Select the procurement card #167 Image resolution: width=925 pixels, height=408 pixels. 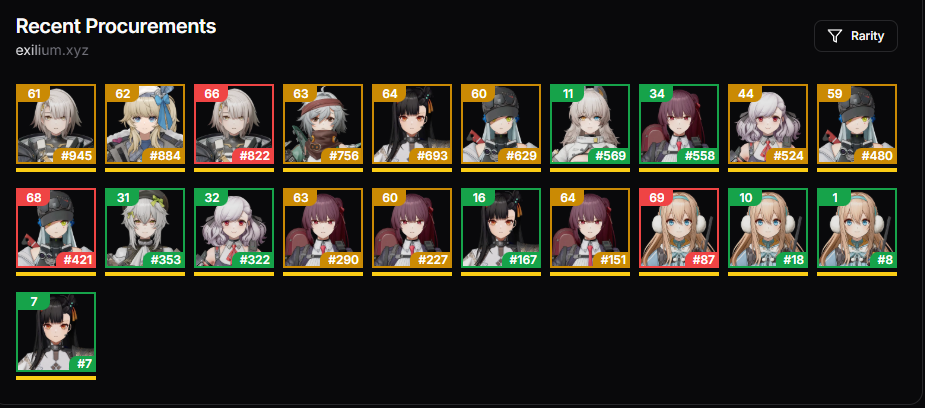pos(501,228)
